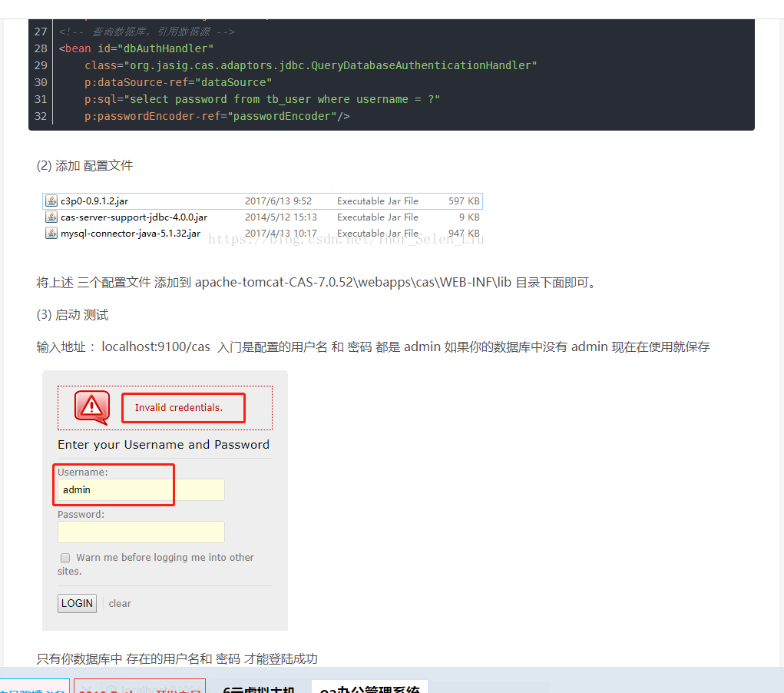The image size is (784, 693).
Task: Click the code line bean id="dbAuthHandler"
Action: 136,48
